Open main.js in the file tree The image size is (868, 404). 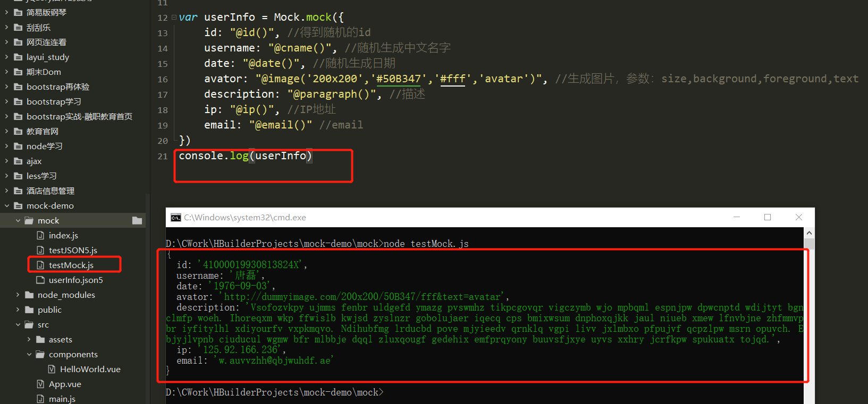pos(62,399)
